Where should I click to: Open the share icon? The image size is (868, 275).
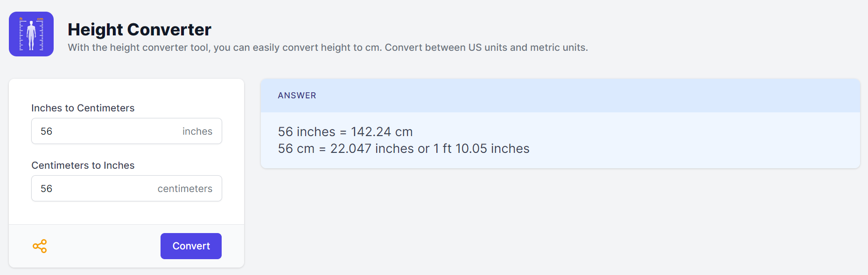pyautogui.click(x=40, y=246)
